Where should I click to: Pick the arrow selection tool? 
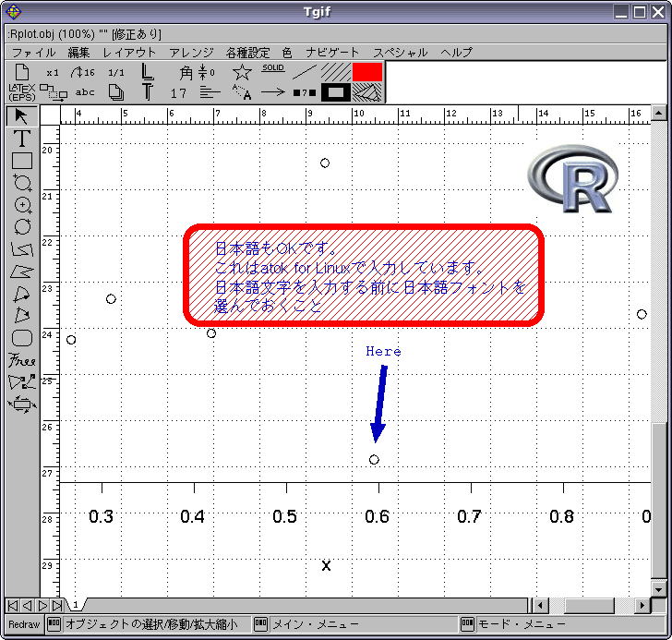pyautogui.click(x=22, y=115)
